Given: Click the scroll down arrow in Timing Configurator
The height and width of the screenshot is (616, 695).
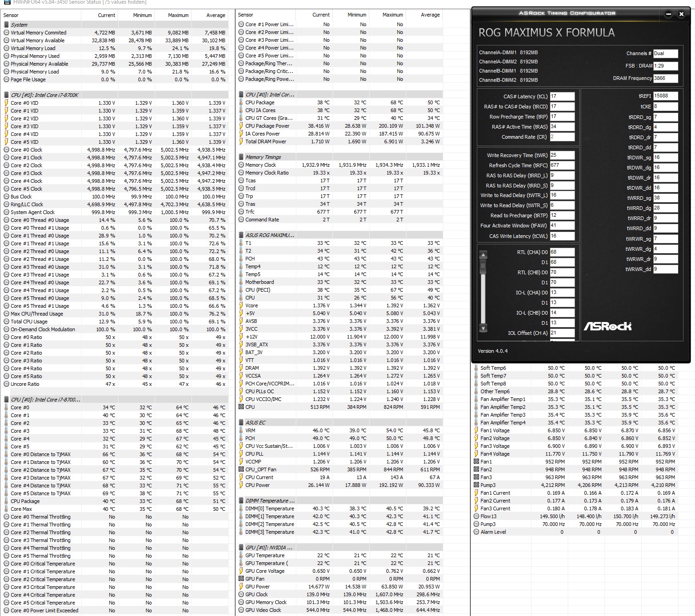Looking at the screenshot, I should click(x=483, y=328).
